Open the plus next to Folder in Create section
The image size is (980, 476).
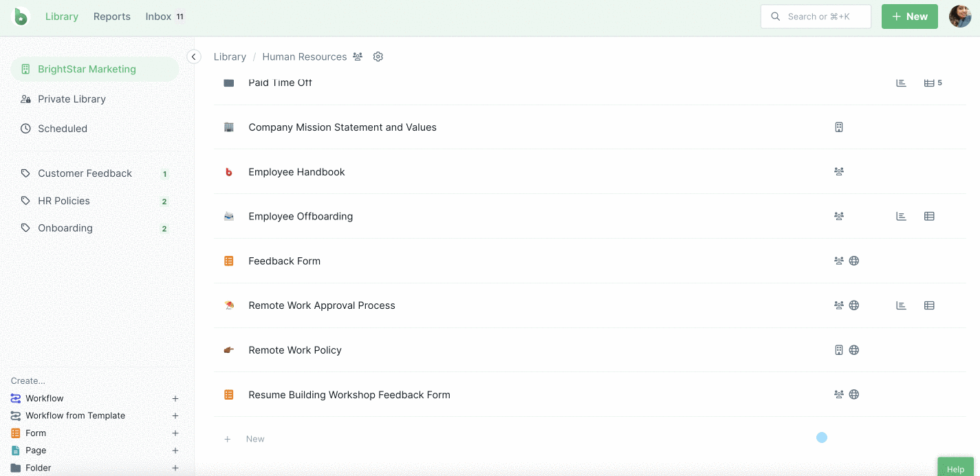[175, 468]
